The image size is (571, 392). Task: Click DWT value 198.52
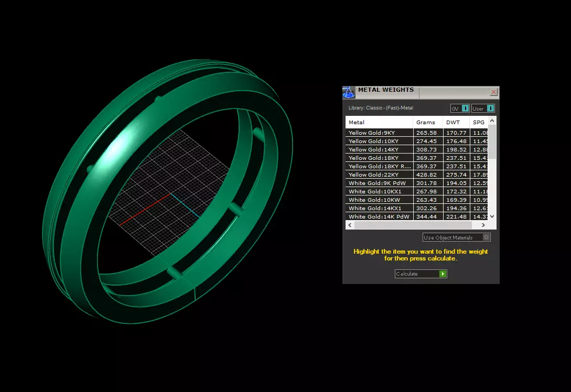[456, 149]
